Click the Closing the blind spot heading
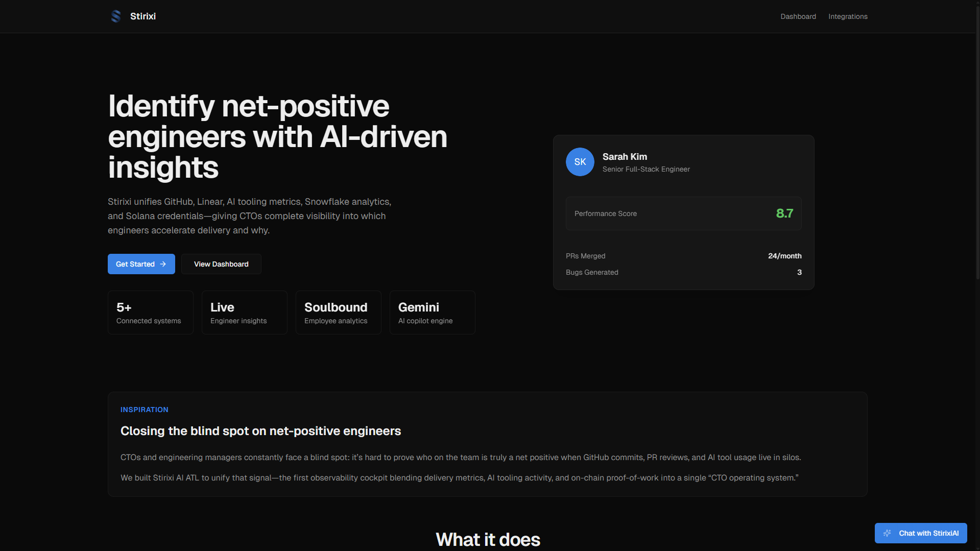The image size is (980, 551). click(261, 431)
